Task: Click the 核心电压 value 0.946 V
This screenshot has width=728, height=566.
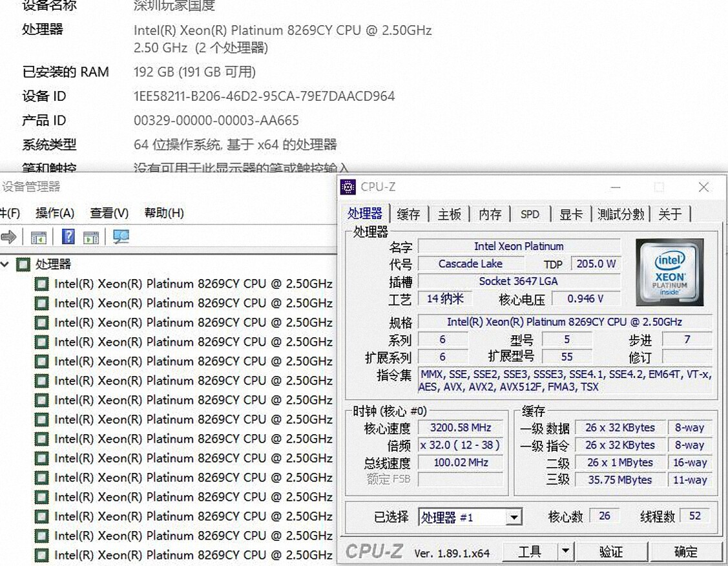Action: [585, 299]
